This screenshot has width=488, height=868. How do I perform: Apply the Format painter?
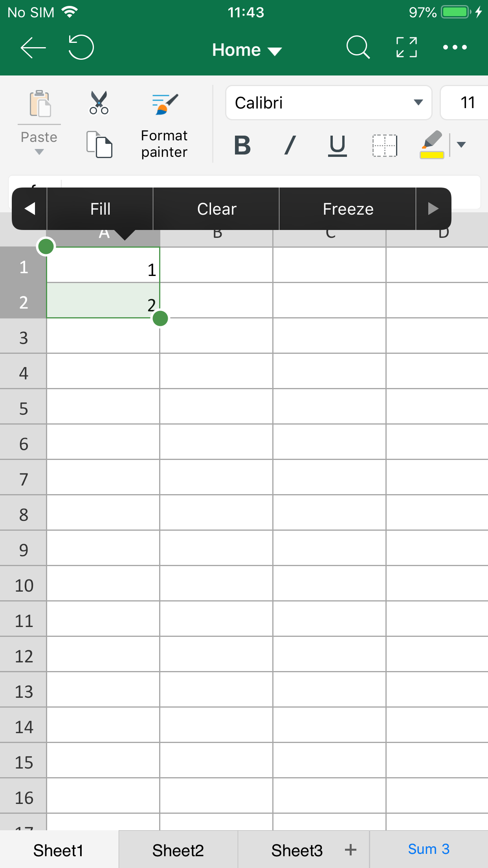click(164, 122)
